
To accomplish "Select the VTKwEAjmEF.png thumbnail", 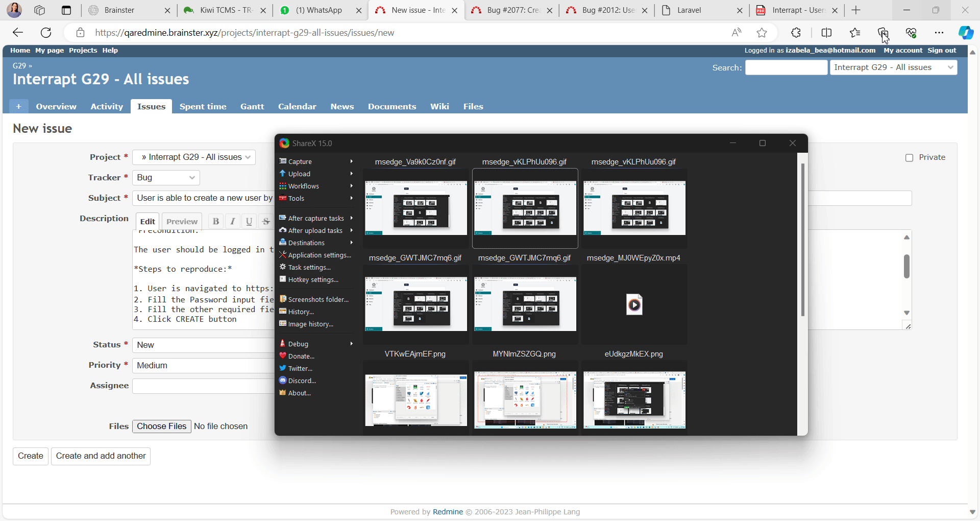I will (x=415, y=399).
